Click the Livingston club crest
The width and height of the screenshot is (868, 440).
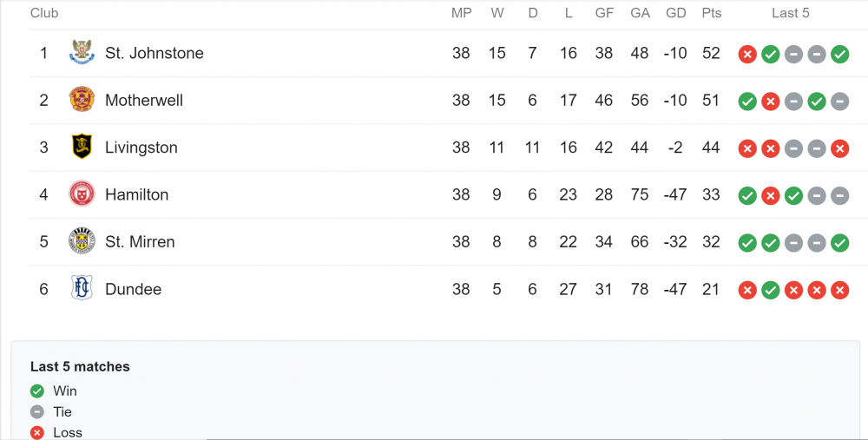pos(82,147)
